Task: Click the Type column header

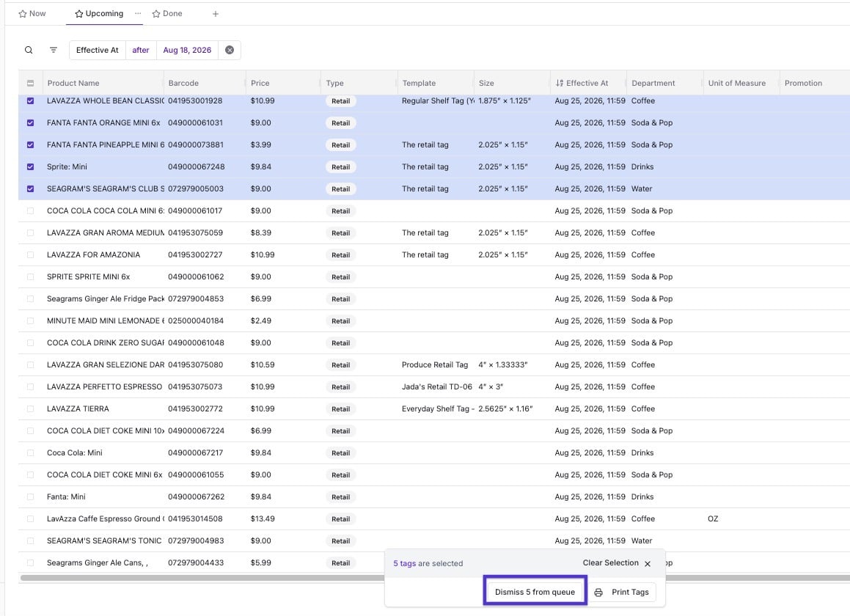Action: [x=334, y=83]
